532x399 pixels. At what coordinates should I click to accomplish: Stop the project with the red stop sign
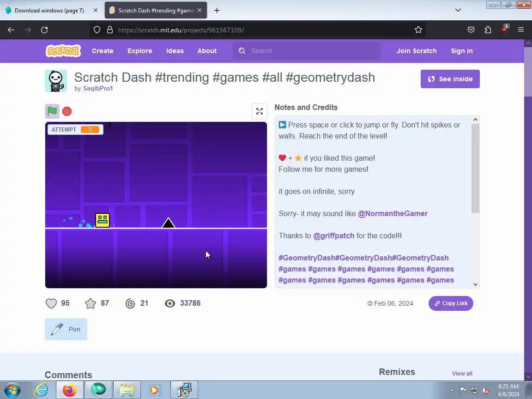coord(67,111)
